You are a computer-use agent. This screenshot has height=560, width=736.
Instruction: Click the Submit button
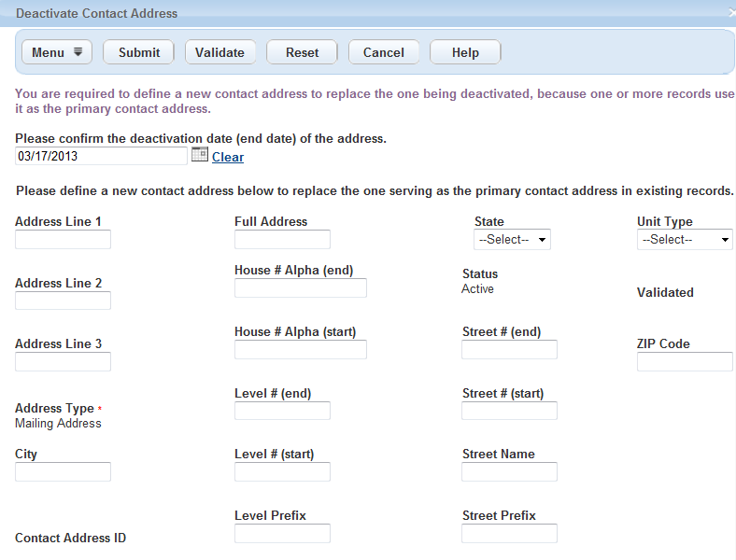[x=139, y=52]
